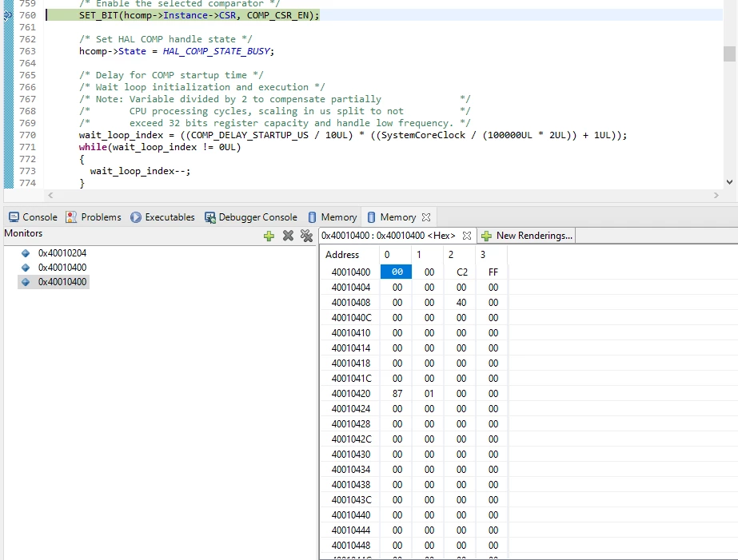This screenshot has height=560, width=738.
Task: Click the Debugger Console tab icon
Action: coord(210,217)
